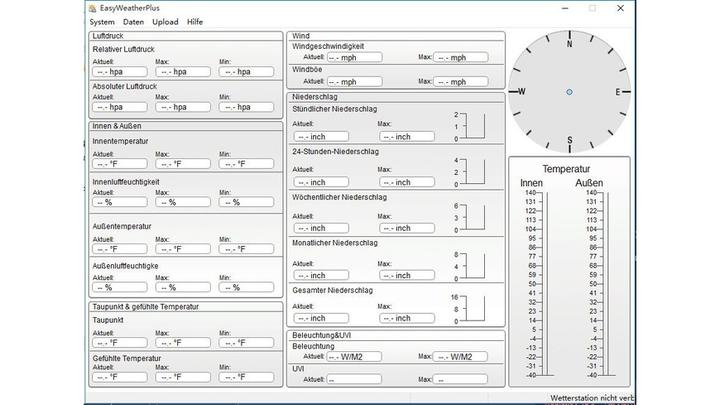Click the Beleuchtung&UVI group label
The image size is (720, 405).
321,336
